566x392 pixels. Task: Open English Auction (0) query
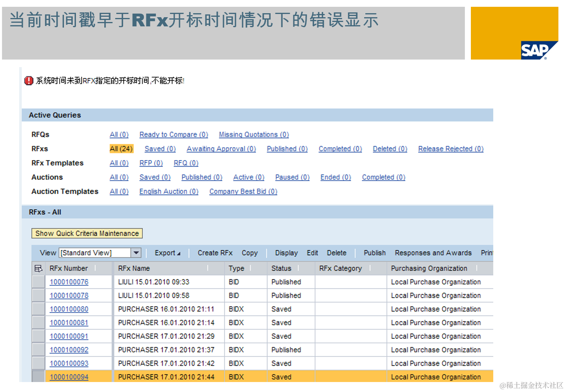point(169,191)
